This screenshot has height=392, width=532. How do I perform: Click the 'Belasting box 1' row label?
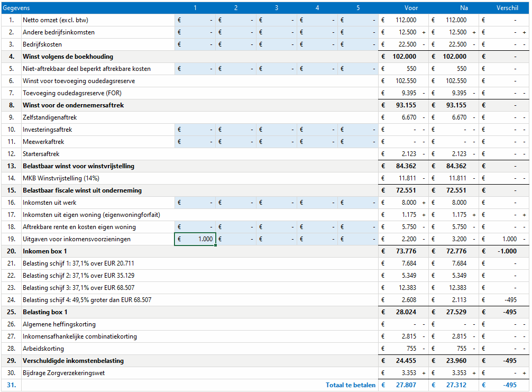point(45,312)
